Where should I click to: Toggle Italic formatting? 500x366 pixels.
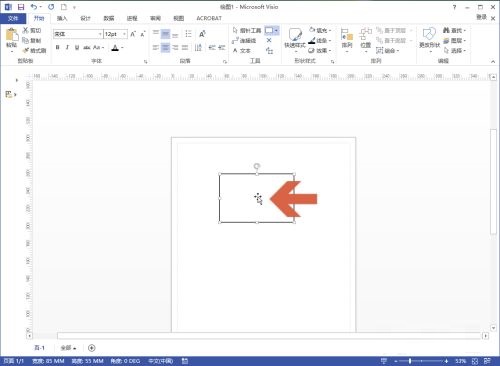[67, 47]
